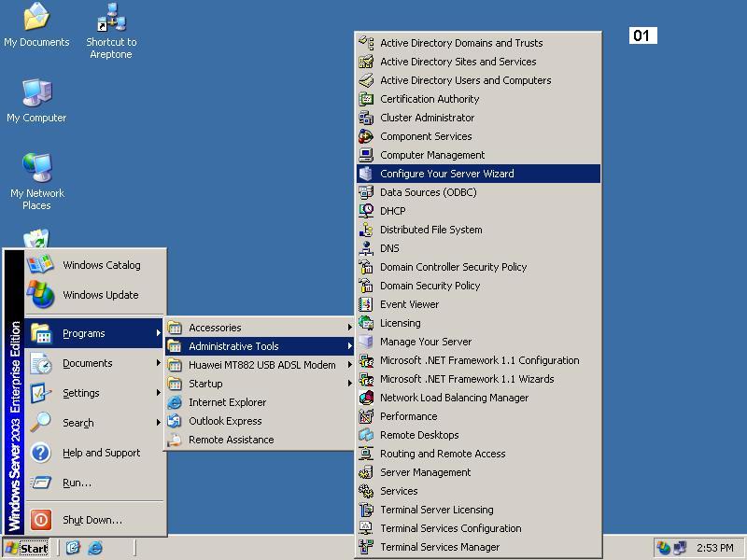This screenshot has height=560, width=747.
Task: Click the Show Desktop quick launch icon
Action: pyautogui.click(x=73, y=548)
